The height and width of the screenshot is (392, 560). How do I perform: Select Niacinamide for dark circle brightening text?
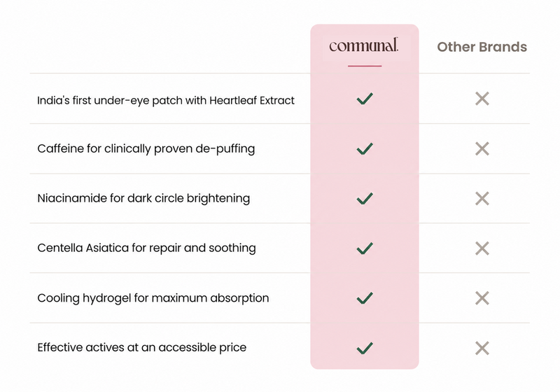pyautogui.click(x=143, y=199)
